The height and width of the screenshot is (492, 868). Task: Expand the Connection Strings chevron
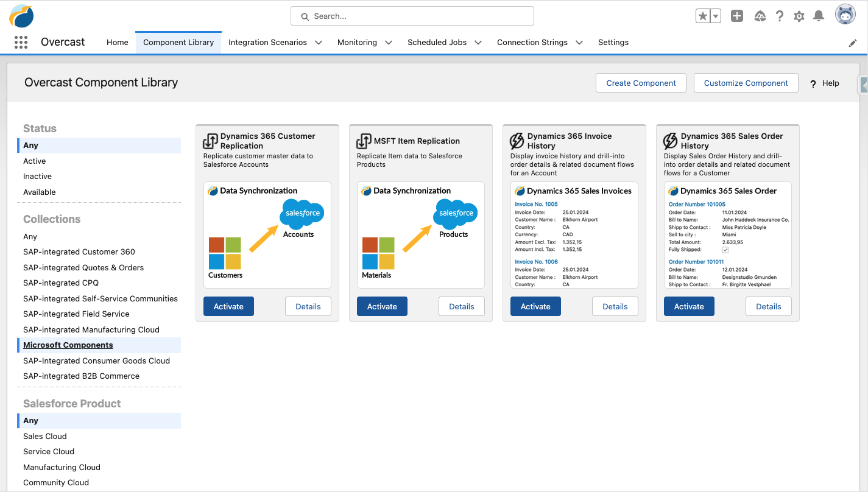point(579,43)
